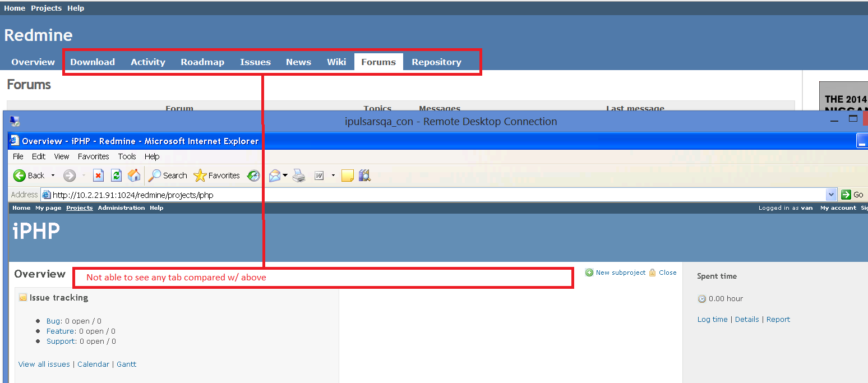This screenshot has width=868, height=383.
Task: Switch to the Roadmap tab
Action: pos(202,62)
